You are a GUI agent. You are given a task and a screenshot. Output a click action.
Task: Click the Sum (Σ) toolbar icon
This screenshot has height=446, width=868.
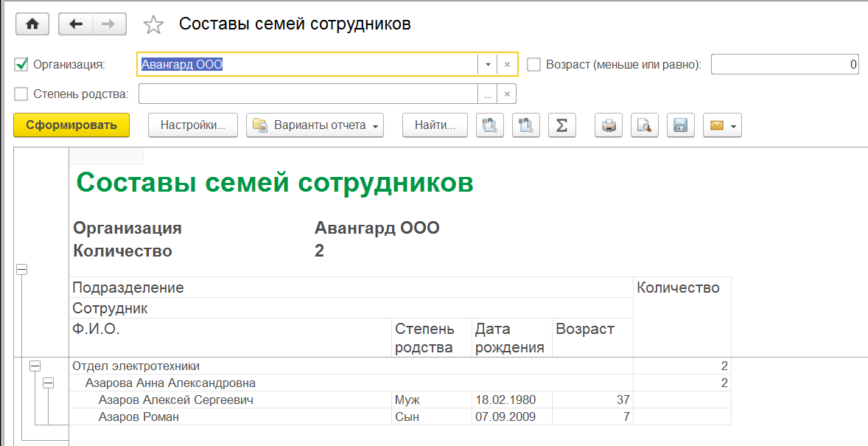(x=561, y=125)
